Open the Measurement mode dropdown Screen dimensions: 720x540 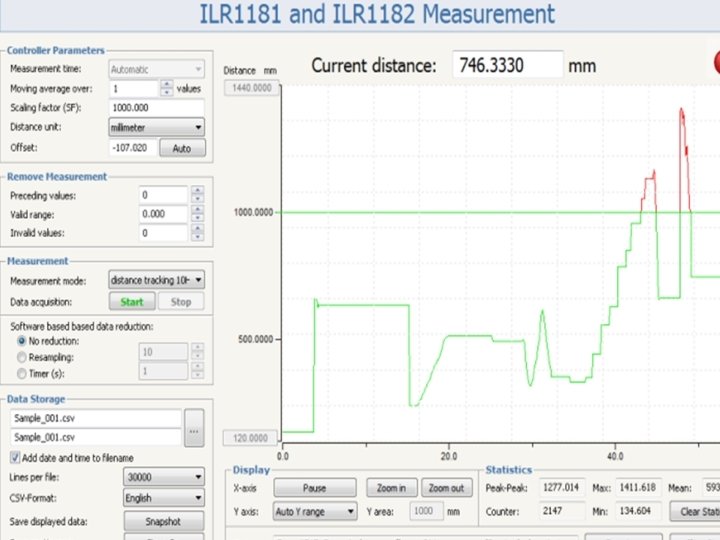tap(156, 280)
